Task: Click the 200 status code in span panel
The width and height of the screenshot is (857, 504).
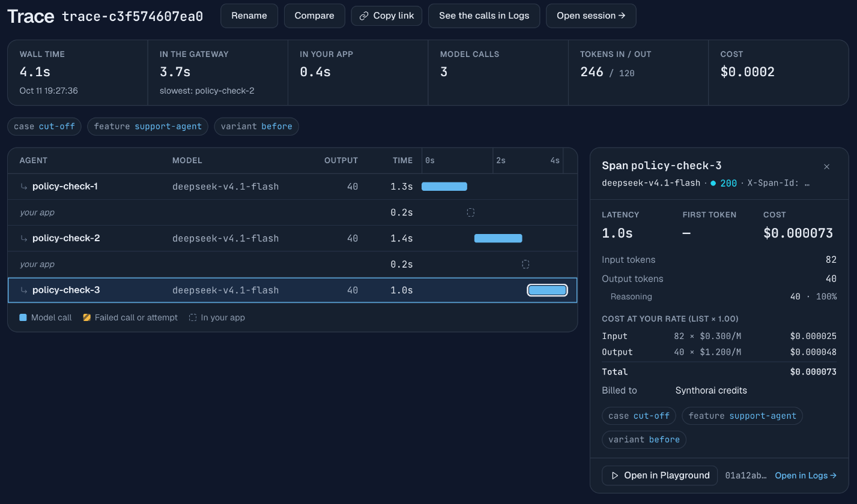Action: click(728, 183)
